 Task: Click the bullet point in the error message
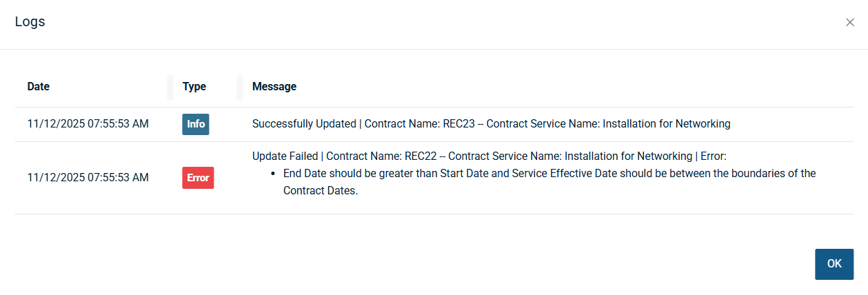click(274, 174)
